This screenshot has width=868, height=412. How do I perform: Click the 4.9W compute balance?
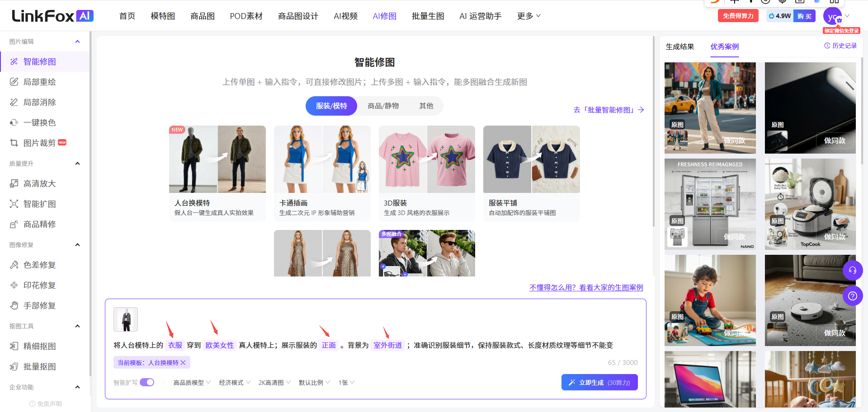pos(780,16)
